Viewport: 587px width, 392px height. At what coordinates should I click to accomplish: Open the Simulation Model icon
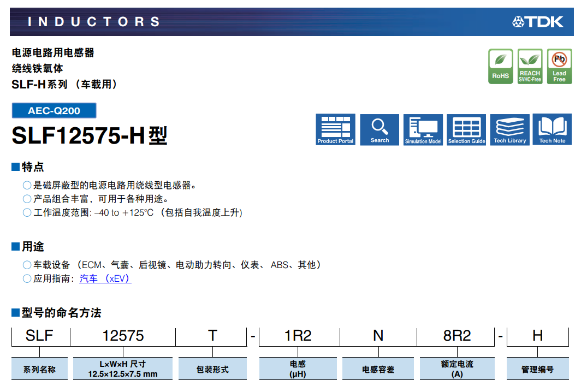423,129
